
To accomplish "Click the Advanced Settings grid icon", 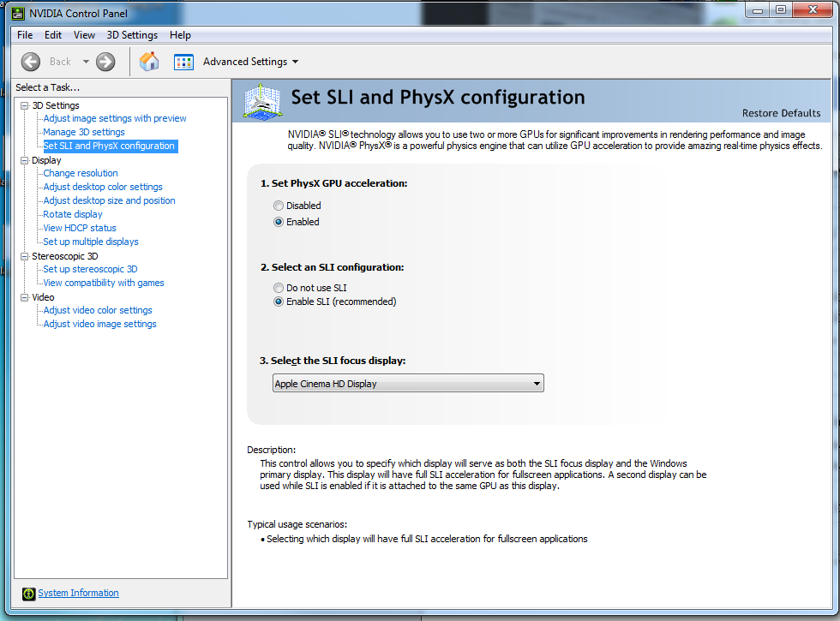I will coord(183,62).
